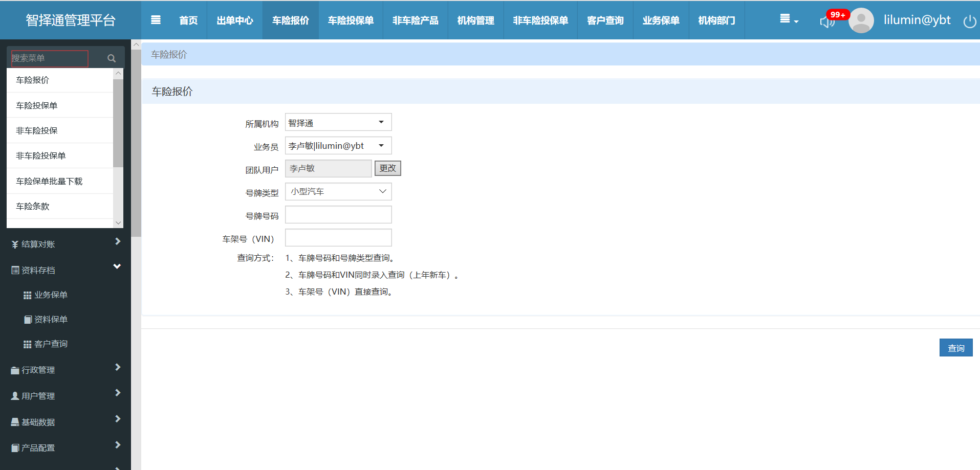Open the 业务员 dropdown
Viewport: 980px width, 470px height.
[x=338, y=146]
